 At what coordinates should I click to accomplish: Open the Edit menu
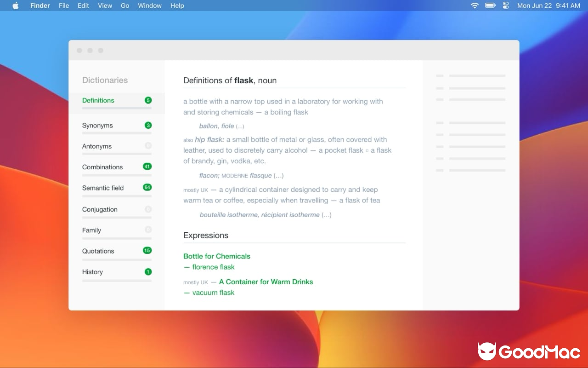click(x=83, y=6)
